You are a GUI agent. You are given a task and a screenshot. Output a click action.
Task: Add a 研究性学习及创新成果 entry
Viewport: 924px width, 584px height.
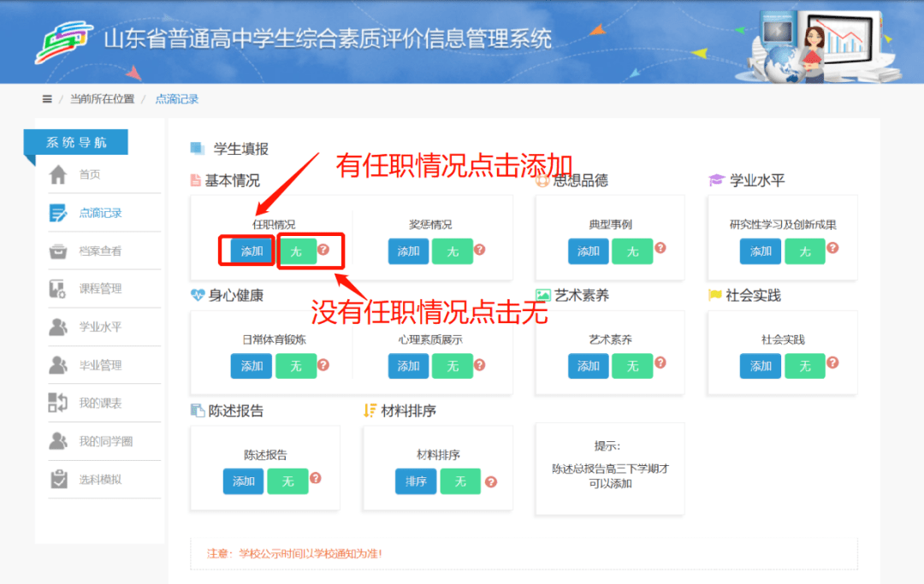click(x=761, y=251)
